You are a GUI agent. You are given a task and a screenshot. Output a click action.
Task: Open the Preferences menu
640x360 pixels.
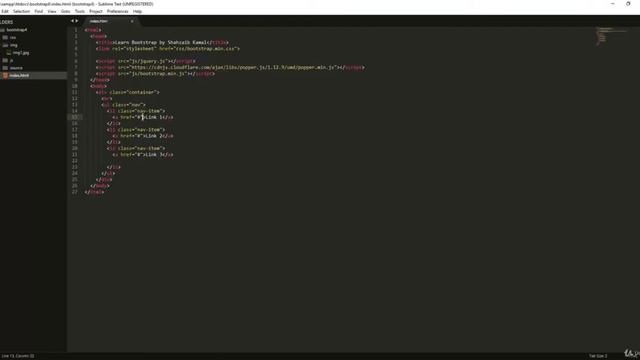point(118,11)
